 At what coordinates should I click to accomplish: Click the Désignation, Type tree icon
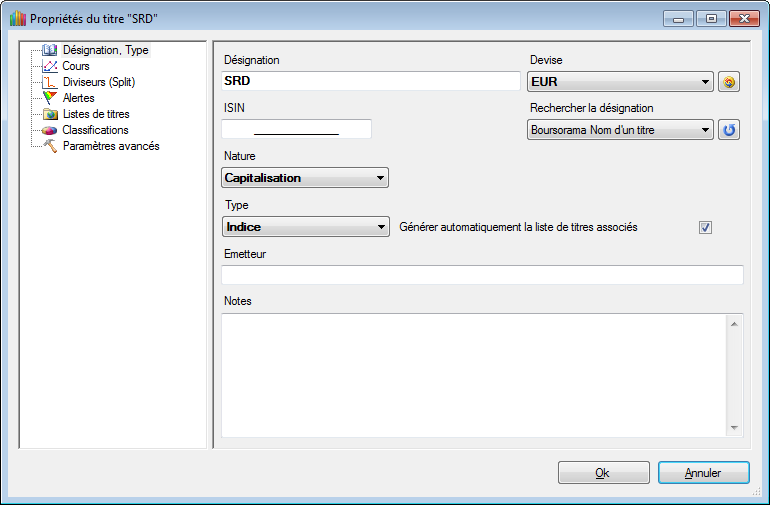pyautogui.click(x=51, y=50)
